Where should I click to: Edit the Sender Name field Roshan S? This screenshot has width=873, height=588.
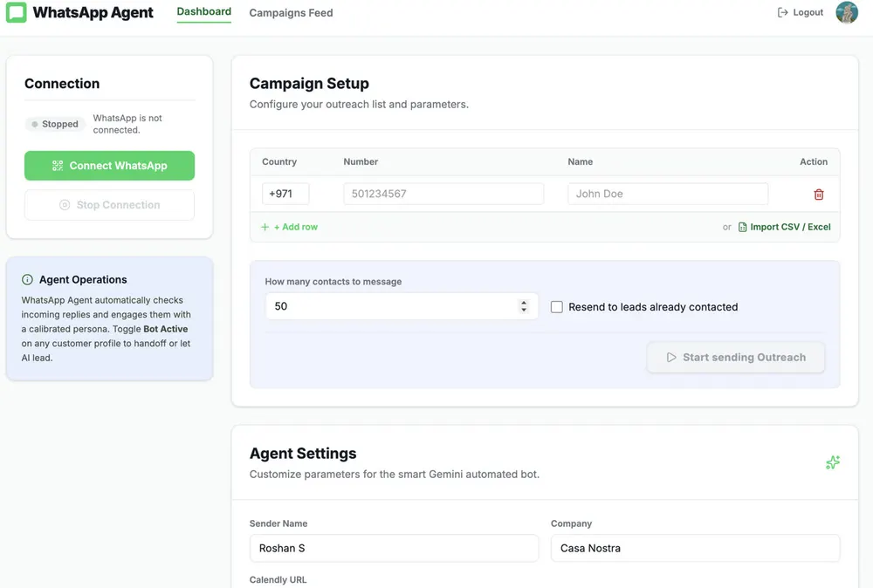[394, 548]
